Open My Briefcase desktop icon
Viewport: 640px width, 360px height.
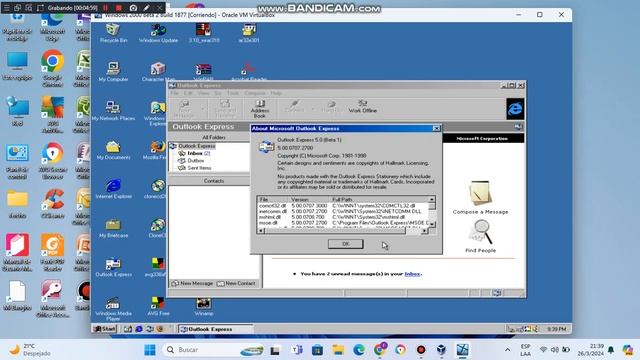click(113, 228)
